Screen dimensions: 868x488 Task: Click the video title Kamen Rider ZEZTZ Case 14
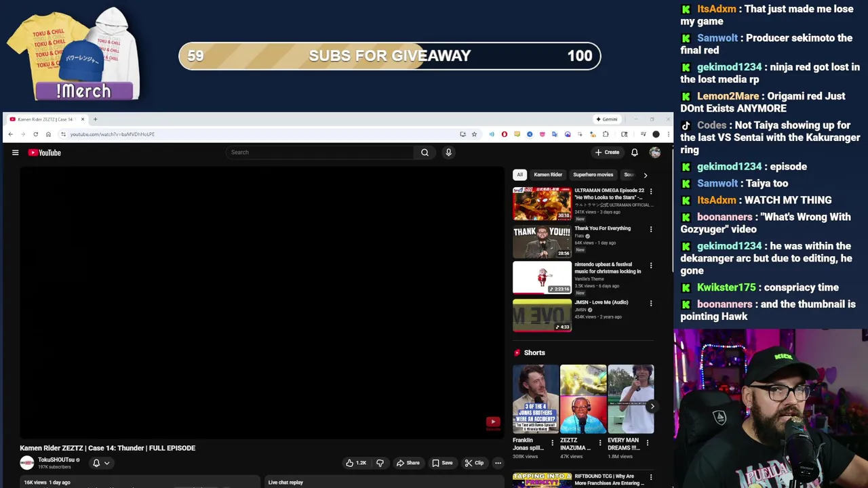[107, 448]
